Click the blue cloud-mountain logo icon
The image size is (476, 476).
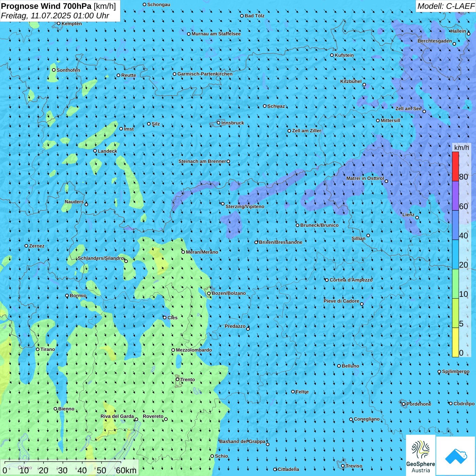456,456
